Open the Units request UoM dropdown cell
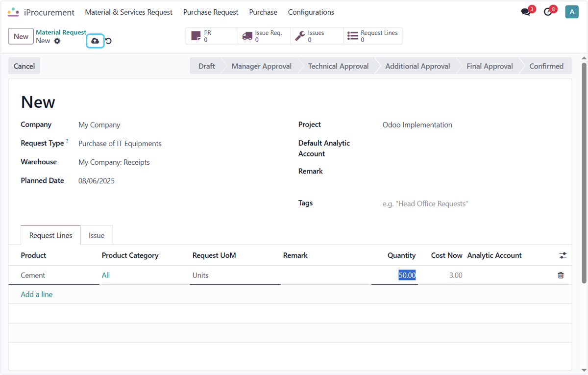This screenshot has width=588, height=375. tap(235, 275)
